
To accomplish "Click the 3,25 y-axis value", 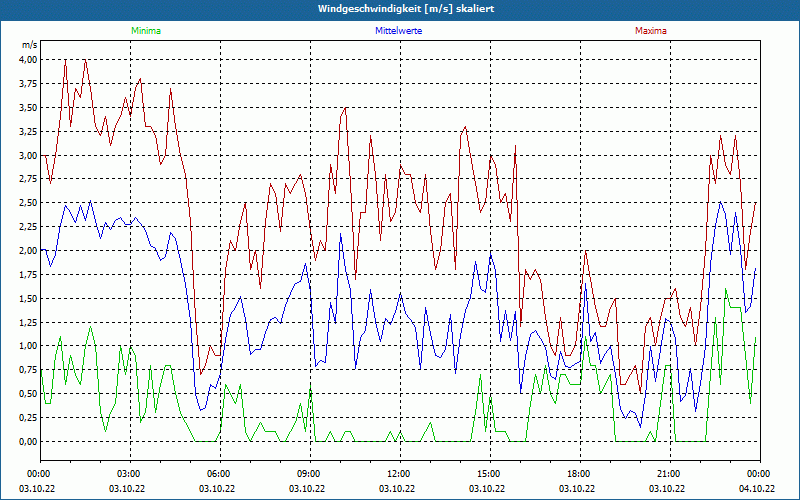I will click(28, 131).
